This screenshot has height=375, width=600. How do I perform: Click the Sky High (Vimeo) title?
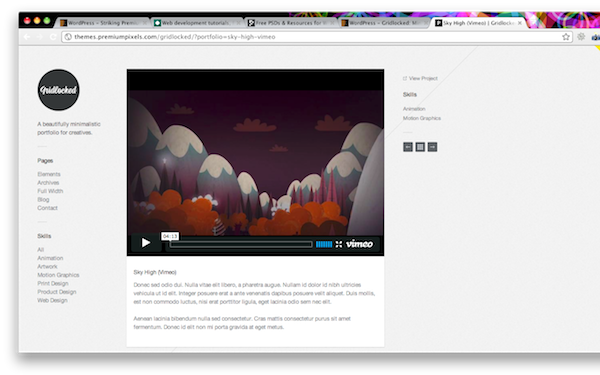point(155,272)
